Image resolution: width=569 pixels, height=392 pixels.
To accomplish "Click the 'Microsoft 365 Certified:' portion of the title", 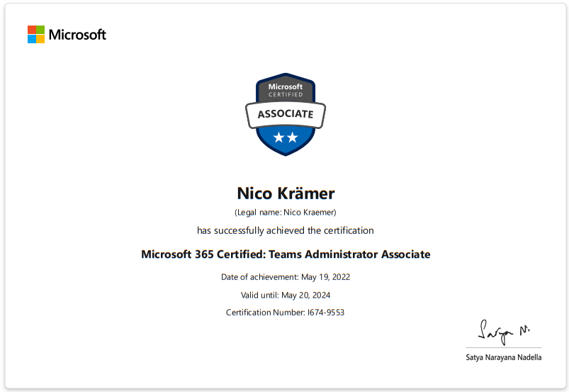I will (203, 254).
